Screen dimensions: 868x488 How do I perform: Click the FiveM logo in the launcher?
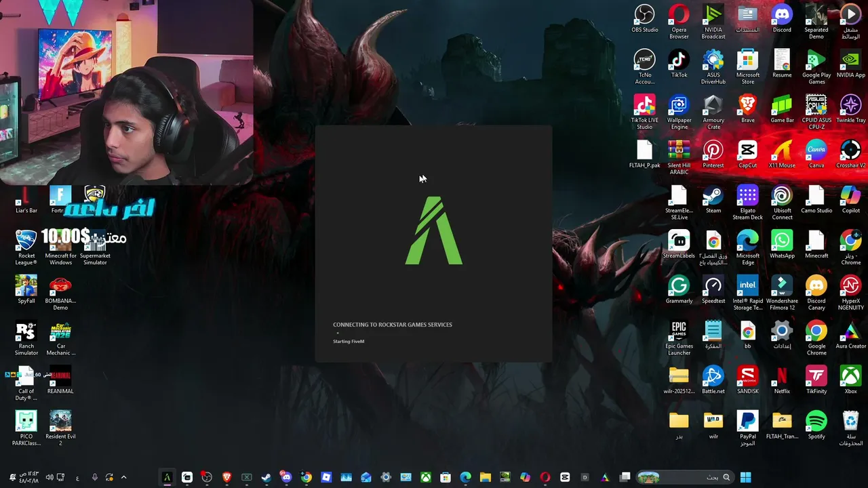434,230
